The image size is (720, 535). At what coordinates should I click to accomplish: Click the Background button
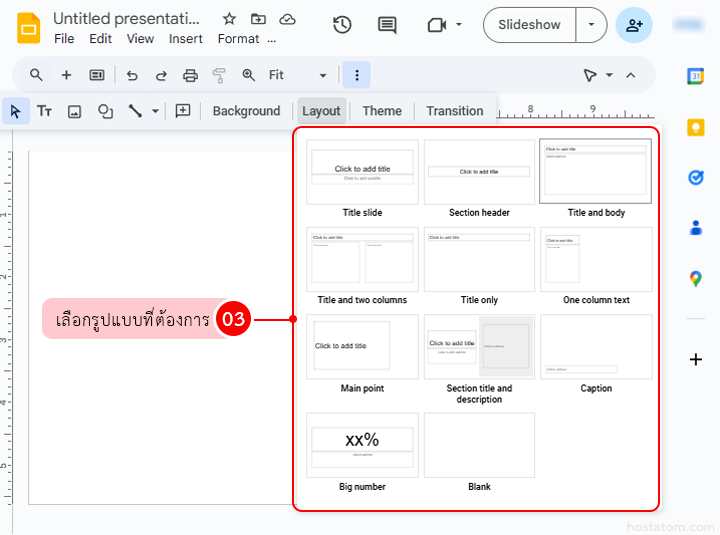pyautogui.click(x=246, y=111)
